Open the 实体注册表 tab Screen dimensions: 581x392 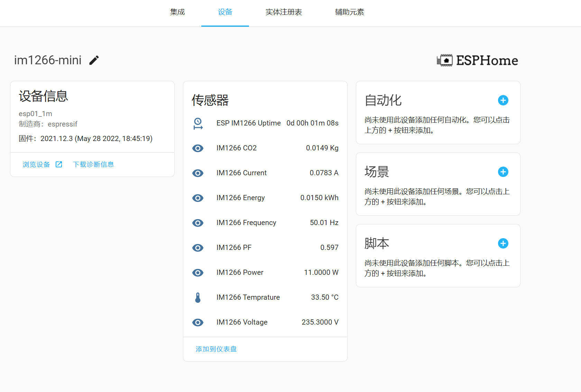coord(284,12)
